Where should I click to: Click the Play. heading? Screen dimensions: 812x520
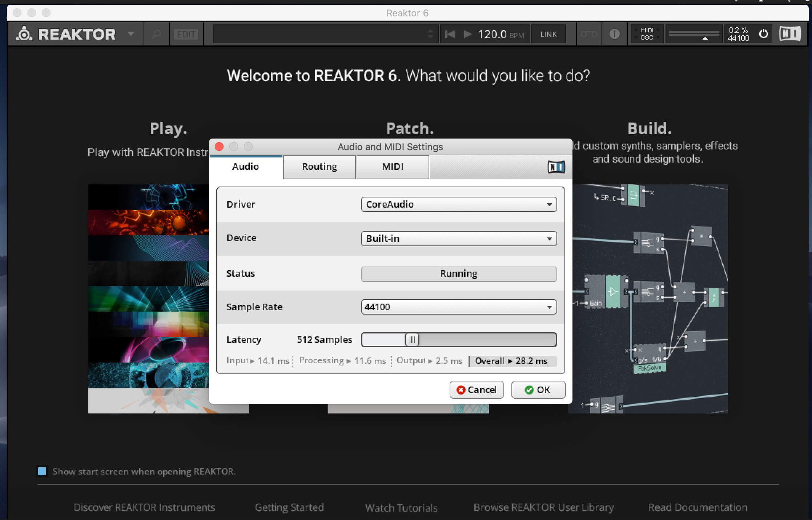click(x=169, y=128)
